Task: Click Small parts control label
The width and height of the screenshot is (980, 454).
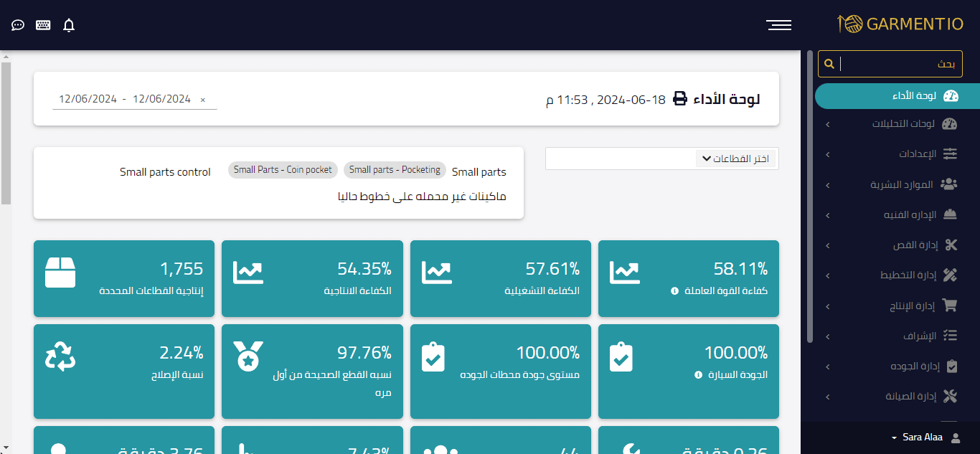Action: (x=165, y=172)
